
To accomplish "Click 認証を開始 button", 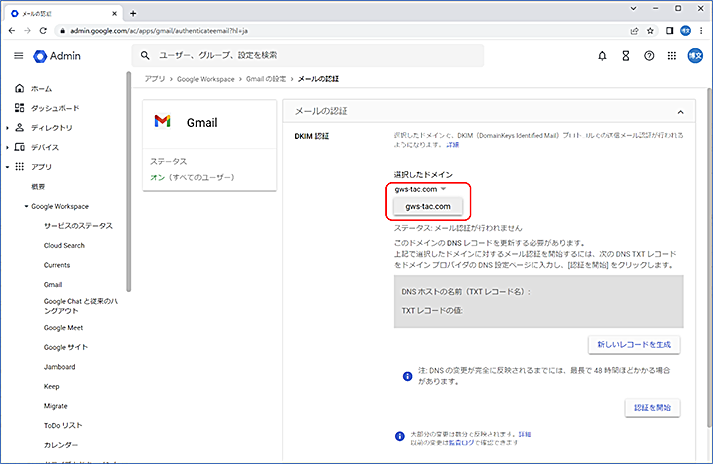I will coord(653,408).
